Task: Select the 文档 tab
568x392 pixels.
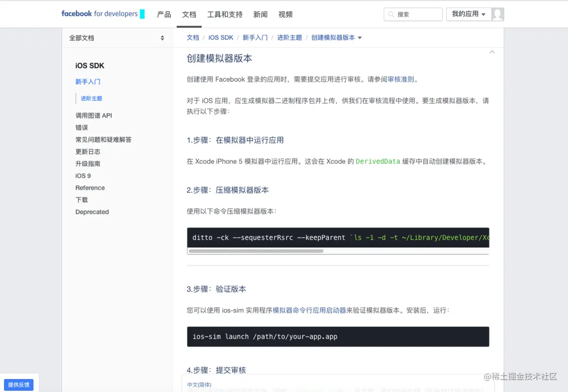Action: pos(189,15)
